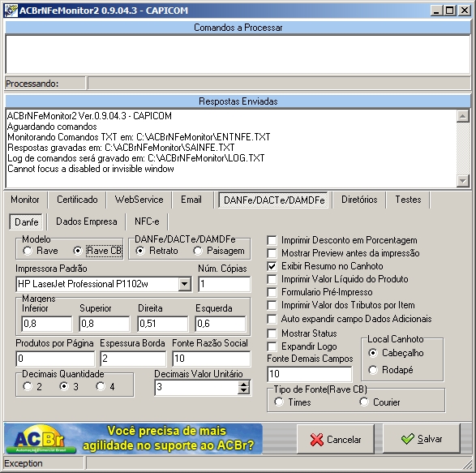Click the red X Cancelar button
This screenshot has height=473, width=476.
(x=336, y=439)
